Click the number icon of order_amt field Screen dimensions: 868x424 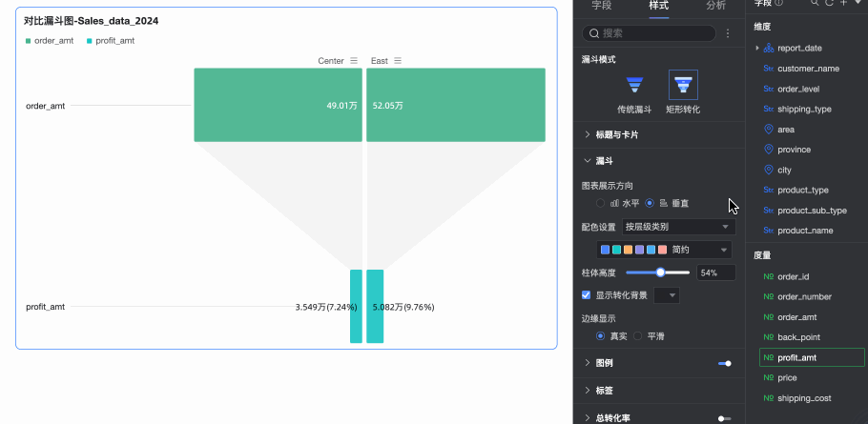769,316
